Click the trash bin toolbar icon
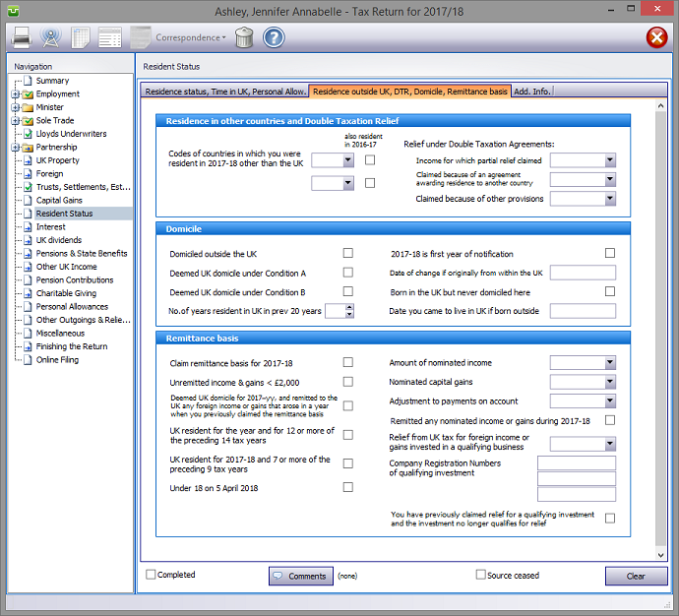679x616 pixels. coord(244,37)
